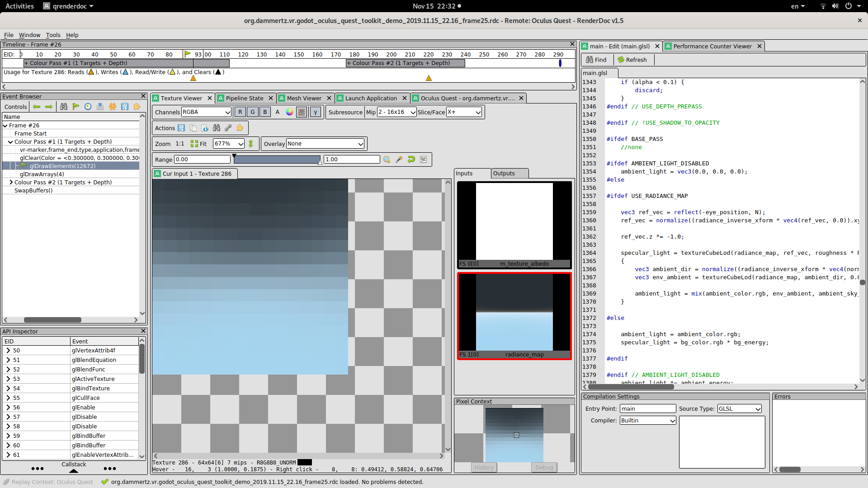Click puzzle extension icon in Actions
This screenshot has height=488, width=868.
(240, 128)
